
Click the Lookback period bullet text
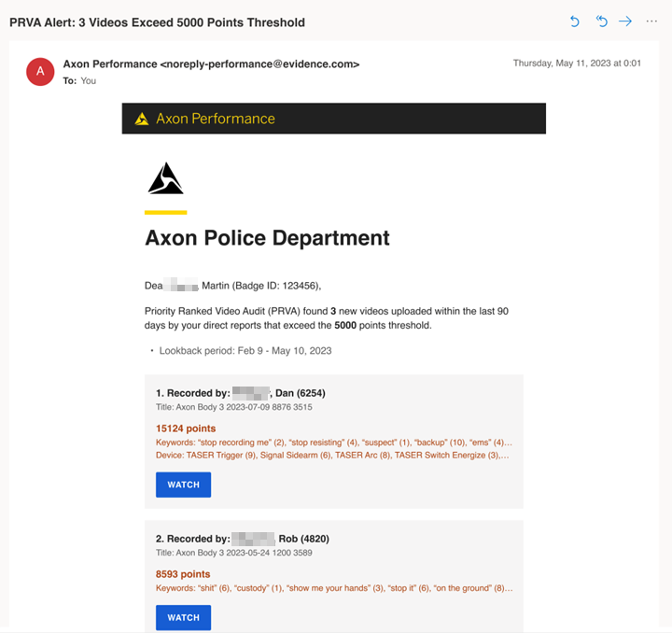(245, 351)
